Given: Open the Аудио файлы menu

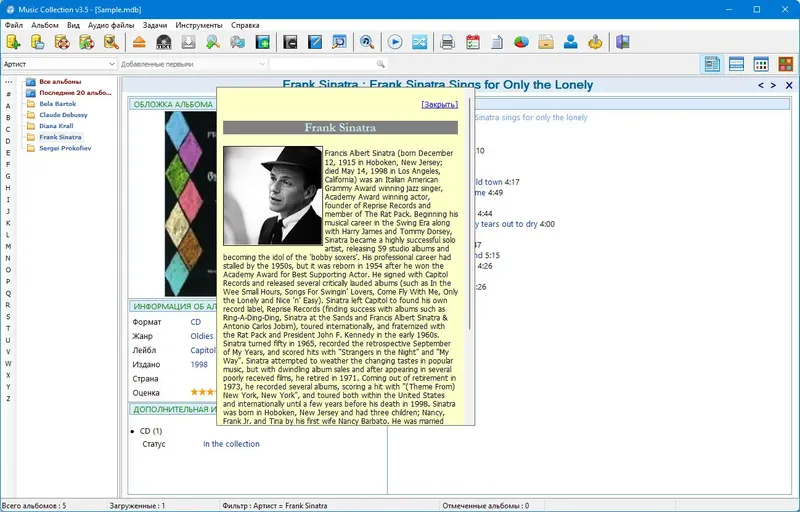Looking at the screenshot, I should point(111,25).
